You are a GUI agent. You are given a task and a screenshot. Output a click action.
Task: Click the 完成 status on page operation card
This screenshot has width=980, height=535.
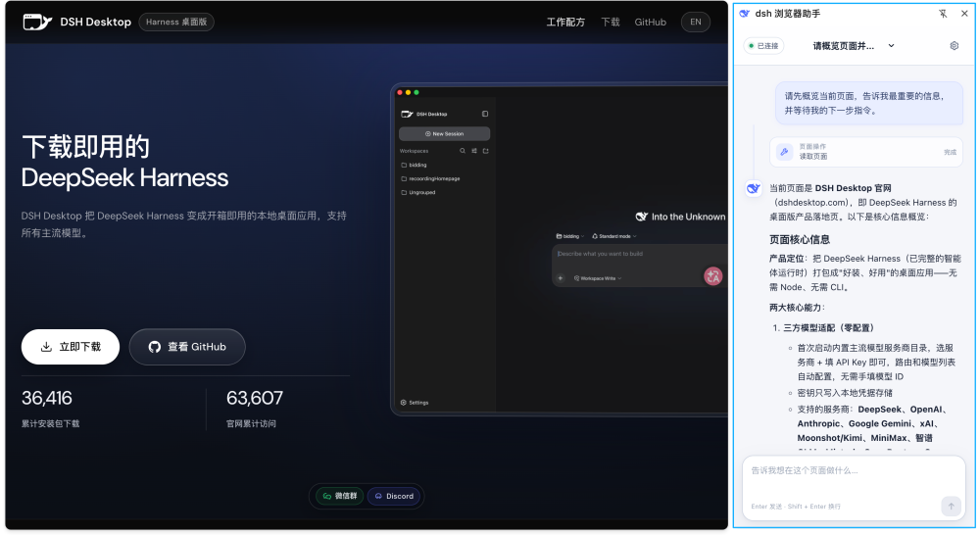pyautogui.click(x=950, y=152)
